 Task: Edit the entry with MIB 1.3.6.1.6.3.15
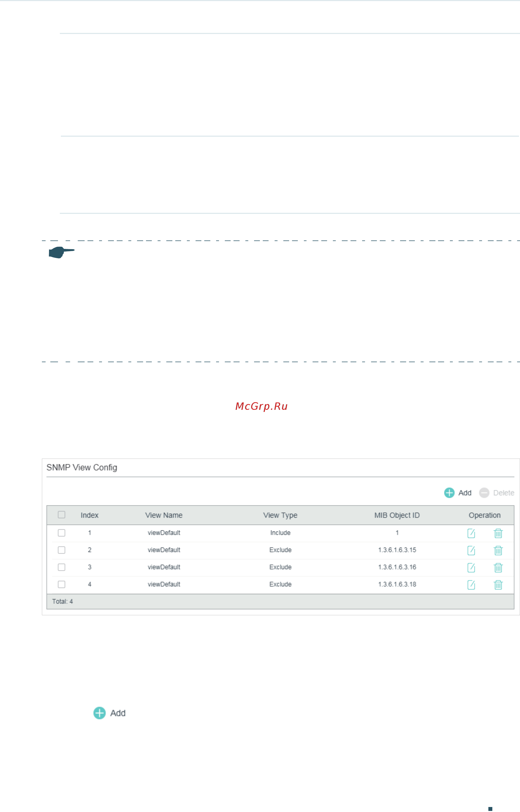pos(471,551)
